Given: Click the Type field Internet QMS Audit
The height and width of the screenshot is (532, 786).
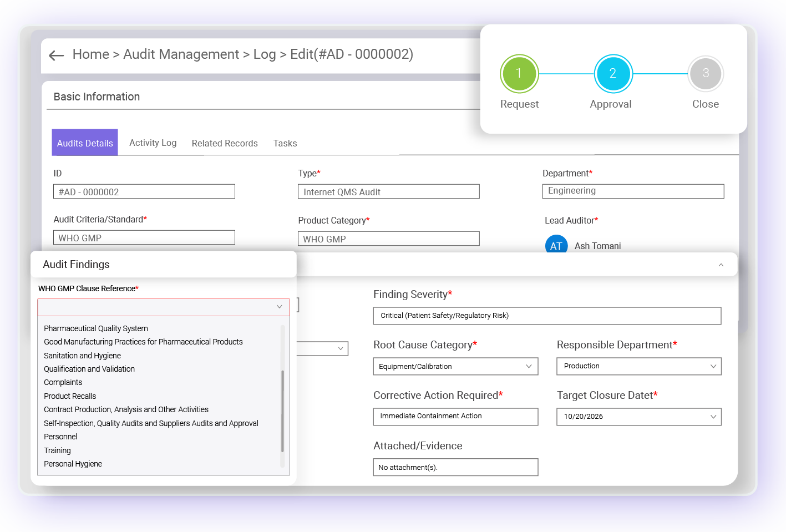Looking at the screenshot, I should click(389, 191).
